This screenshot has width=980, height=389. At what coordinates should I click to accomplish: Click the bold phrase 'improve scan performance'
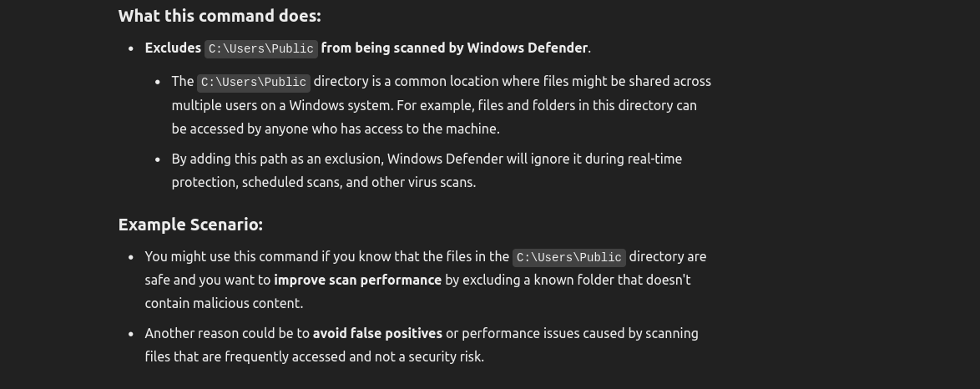pos(357,280)
